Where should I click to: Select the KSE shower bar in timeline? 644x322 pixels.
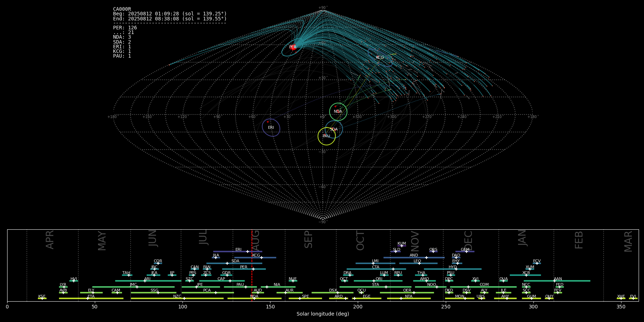42,298
